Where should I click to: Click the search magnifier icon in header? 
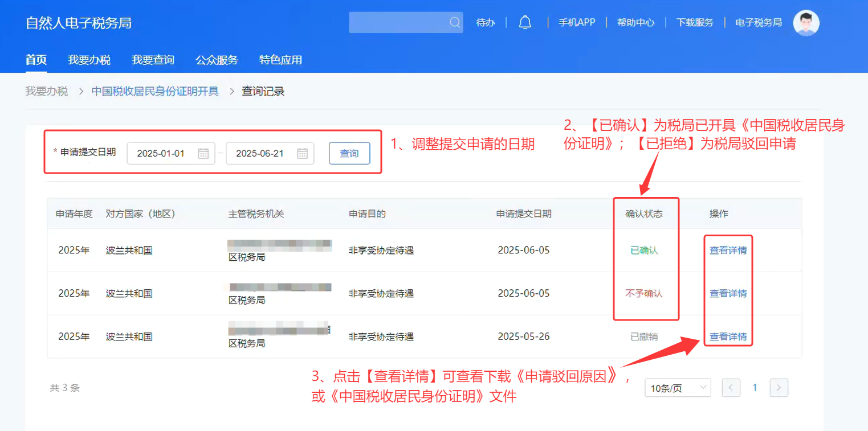click(454, 23)
